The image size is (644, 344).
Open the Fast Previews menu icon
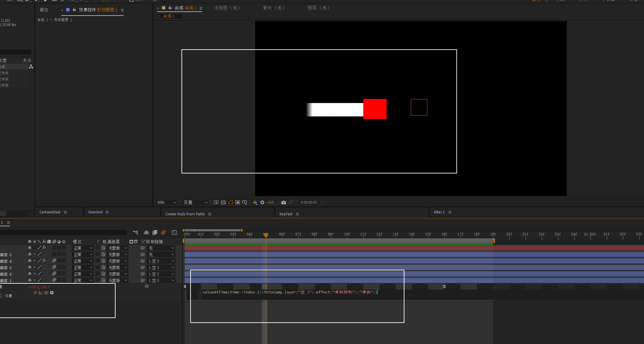pos(216,202)
